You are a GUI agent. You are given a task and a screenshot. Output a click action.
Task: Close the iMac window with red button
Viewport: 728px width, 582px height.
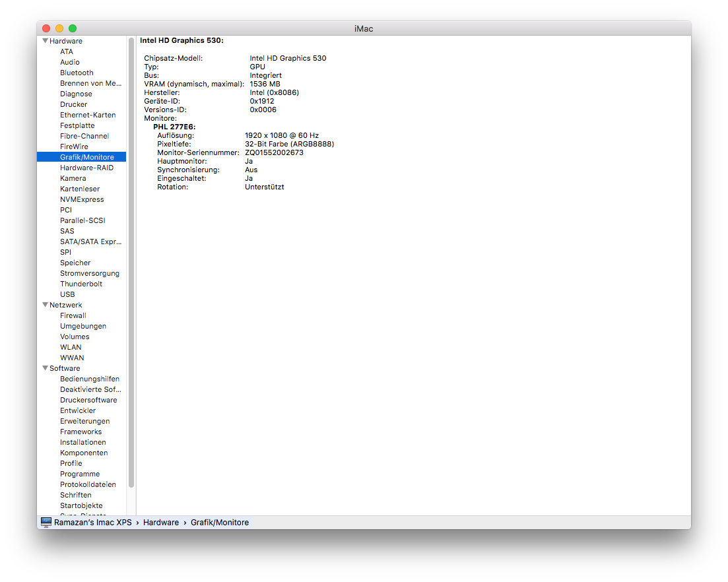[46, 28]
